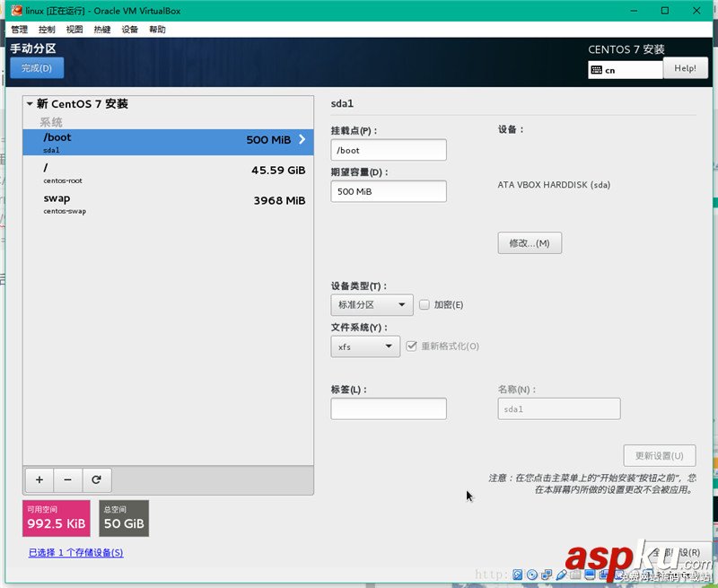Click the 修改...(M) modify button
This screenshot has width=718, height=588.
click(x=530, y=243)
